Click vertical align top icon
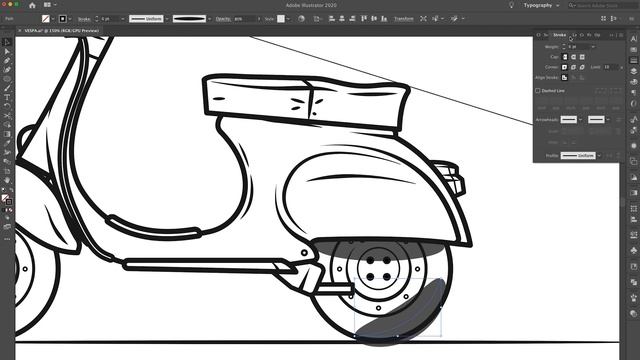Screen dimensions: 640x360 point(363,19)
